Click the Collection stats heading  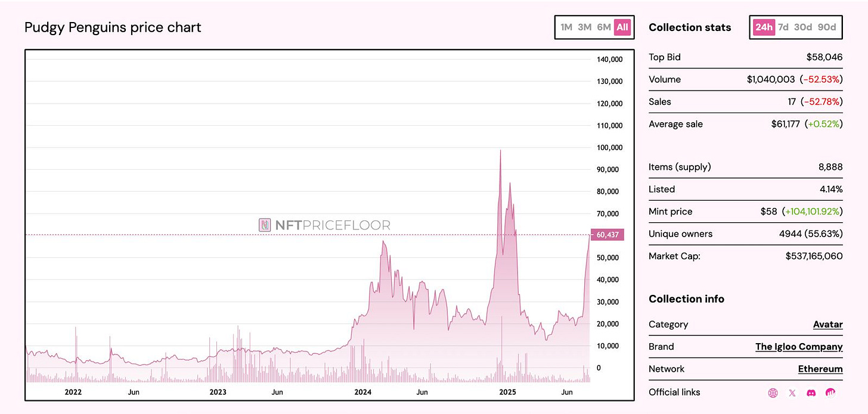click(x=690, y=27)
